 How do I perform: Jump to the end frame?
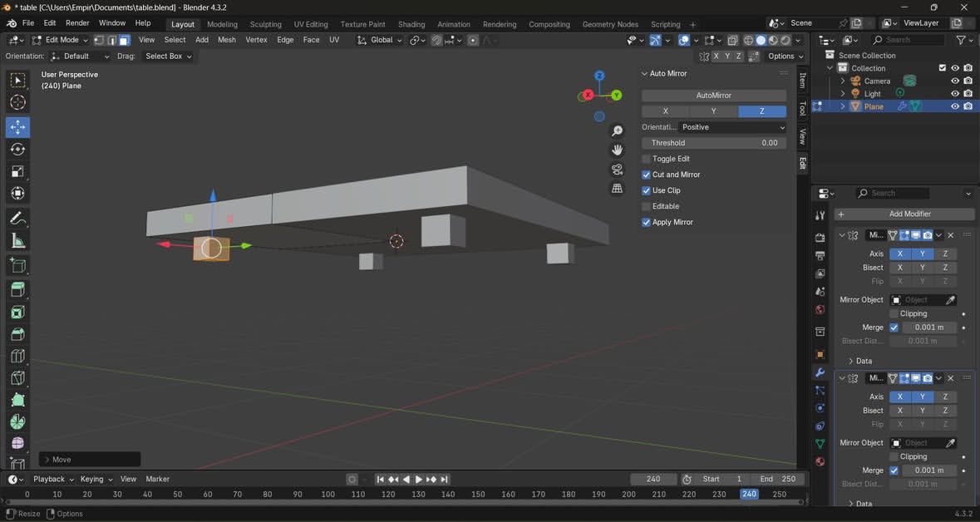pyautogui.click(x=445, y=480)
